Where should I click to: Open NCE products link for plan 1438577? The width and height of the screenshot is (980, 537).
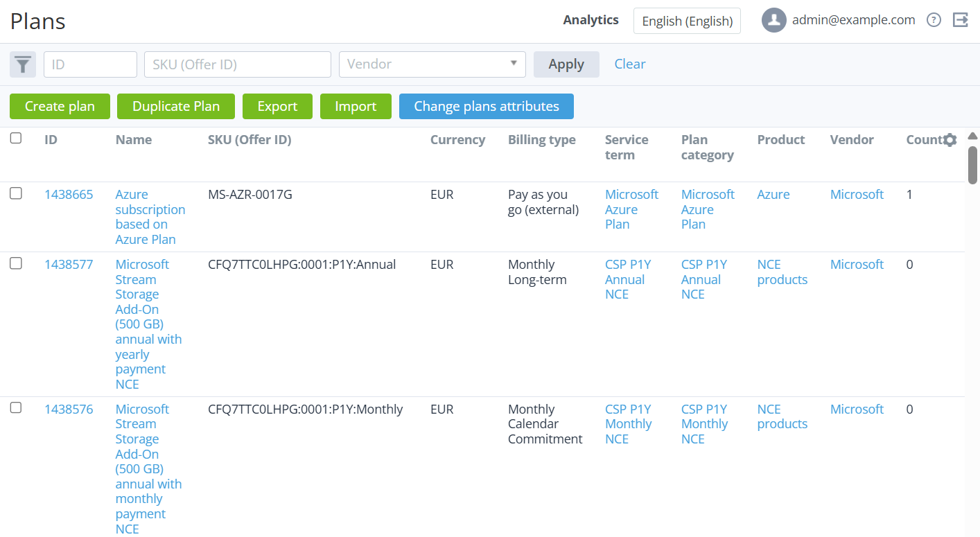point(782,272)
